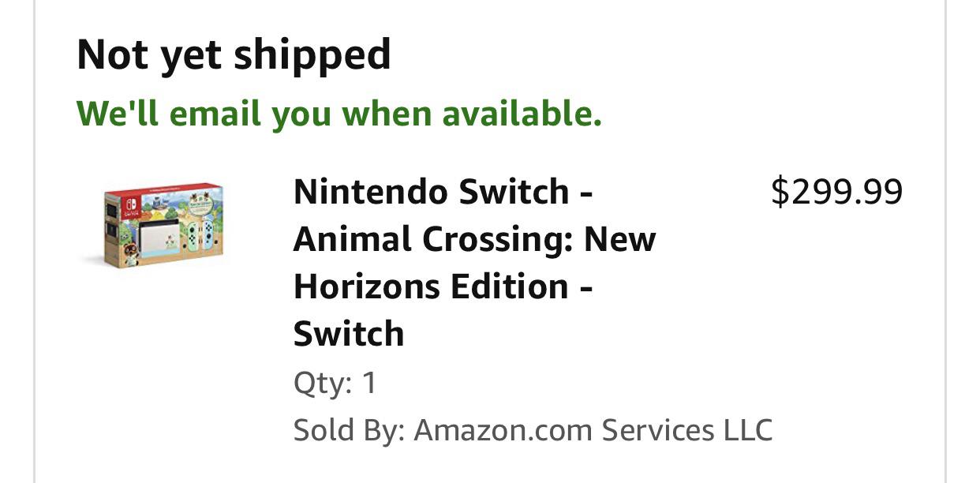Select the "Not yet shipped" heading
This screenshot has height=483, width=980.
[x=234, y=54]
